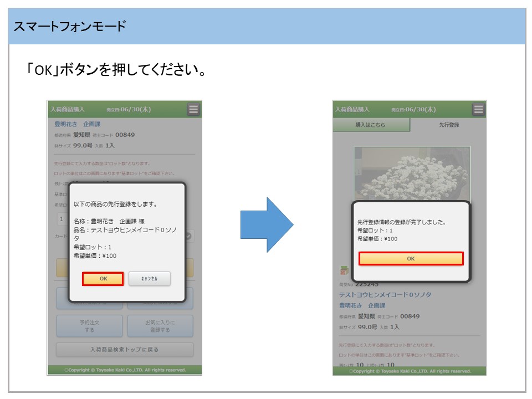The width and height of the screenshot is (532, 399).
Task: Click the お気に入りに登録する button
Action: 160,326
